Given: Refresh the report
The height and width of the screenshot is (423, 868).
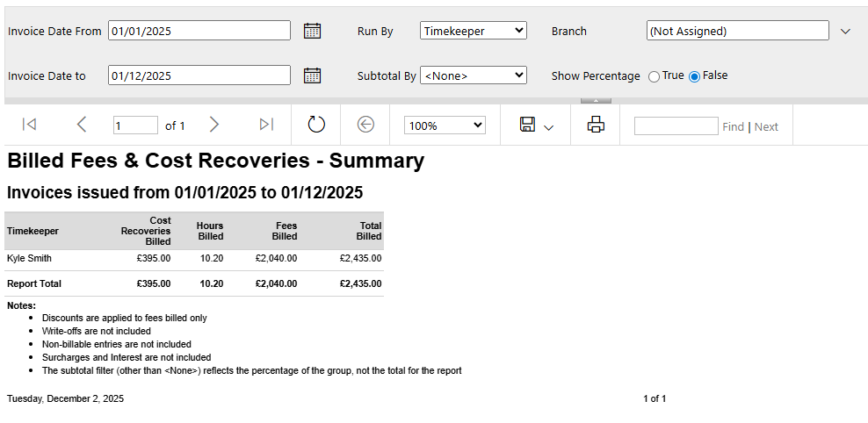Looking at the screenshot, I should [316, 125].
